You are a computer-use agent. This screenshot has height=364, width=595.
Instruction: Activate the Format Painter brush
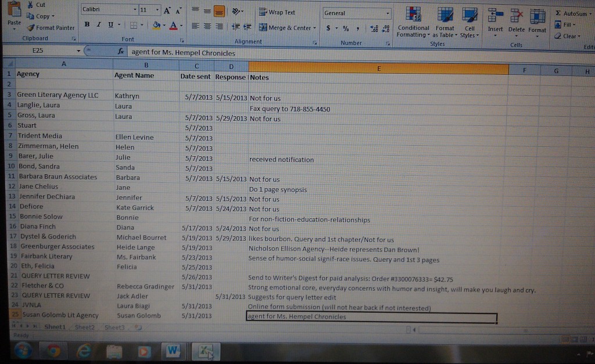(x=31, y=28)
